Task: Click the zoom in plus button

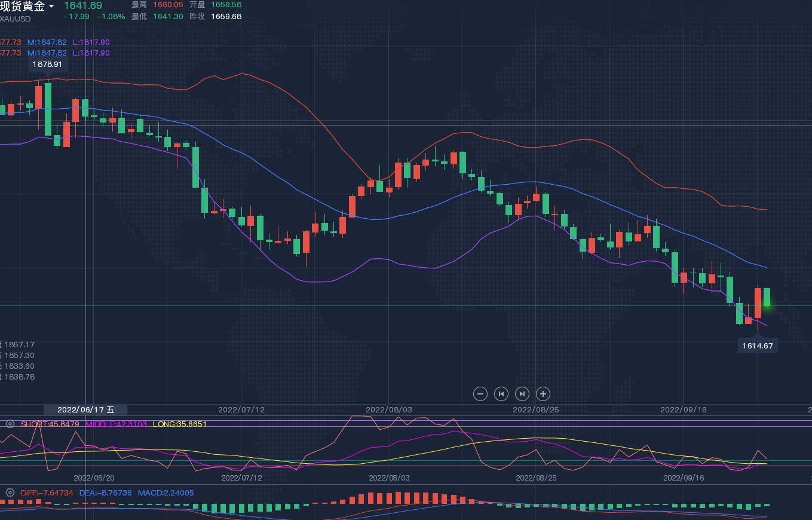Action: click(543, 393)
